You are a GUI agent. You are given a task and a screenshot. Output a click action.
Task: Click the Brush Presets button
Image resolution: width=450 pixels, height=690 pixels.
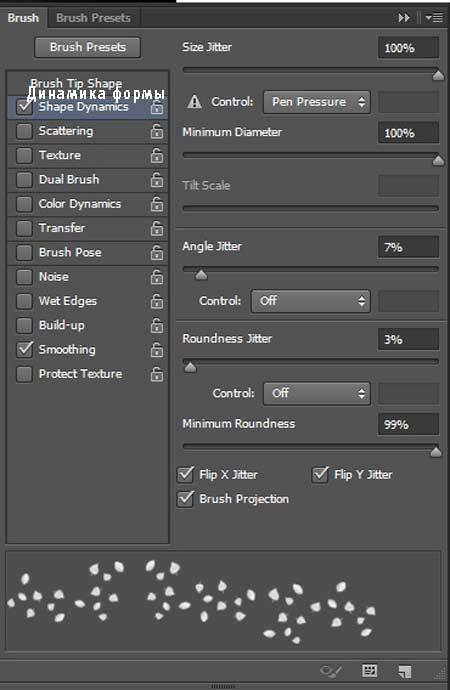pos(88,47)
